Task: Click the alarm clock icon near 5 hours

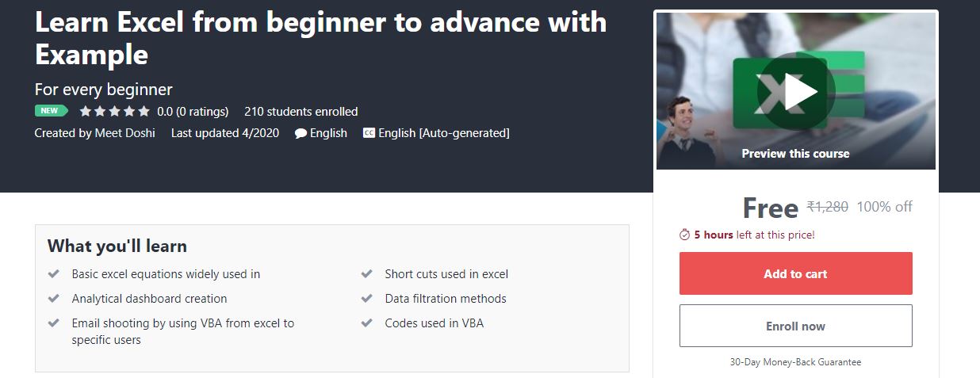Action: tap(685, 235)
